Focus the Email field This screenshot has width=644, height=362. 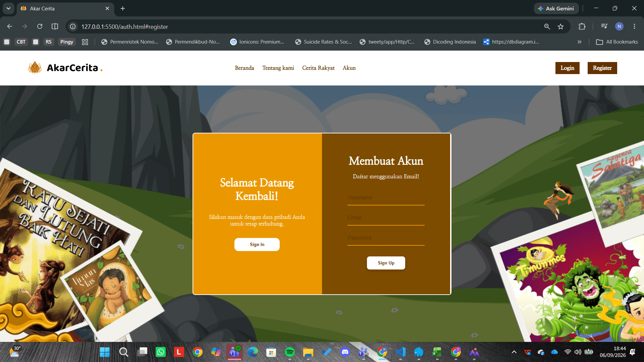tap(386, 218)
